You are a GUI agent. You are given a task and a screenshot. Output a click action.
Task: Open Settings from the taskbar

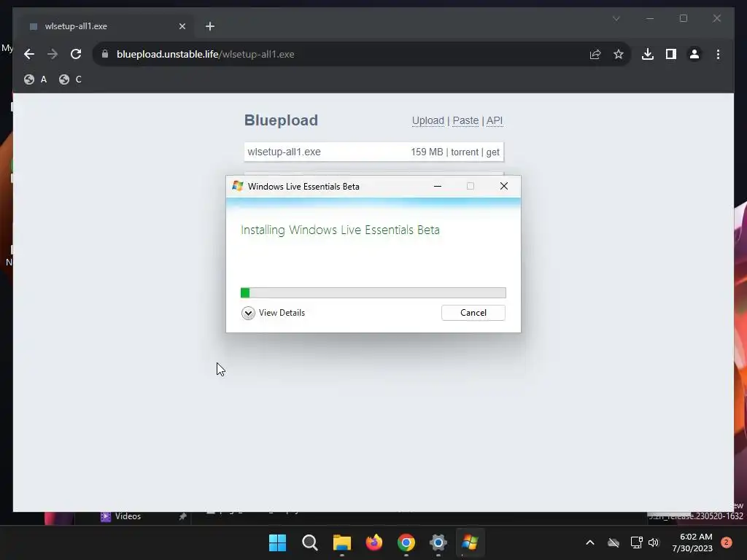coord(438,542)
